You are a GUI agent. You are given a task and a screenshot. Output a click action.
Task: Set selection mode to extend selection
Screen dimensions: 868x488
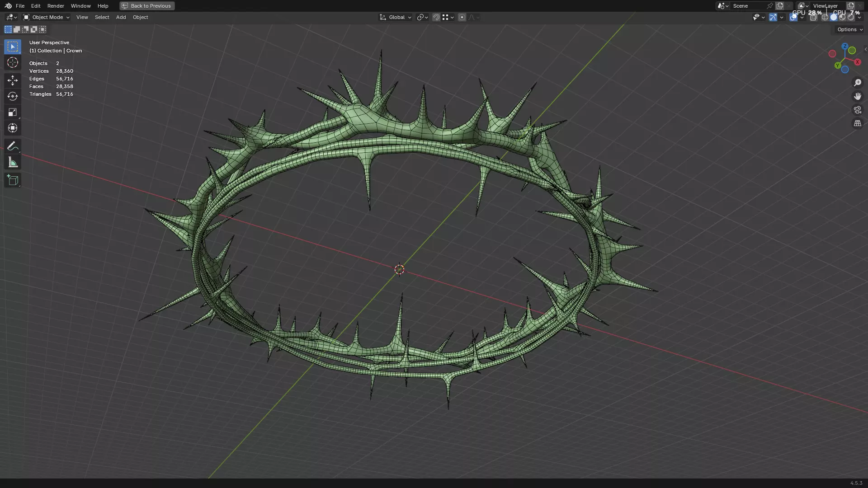[17, 29]
